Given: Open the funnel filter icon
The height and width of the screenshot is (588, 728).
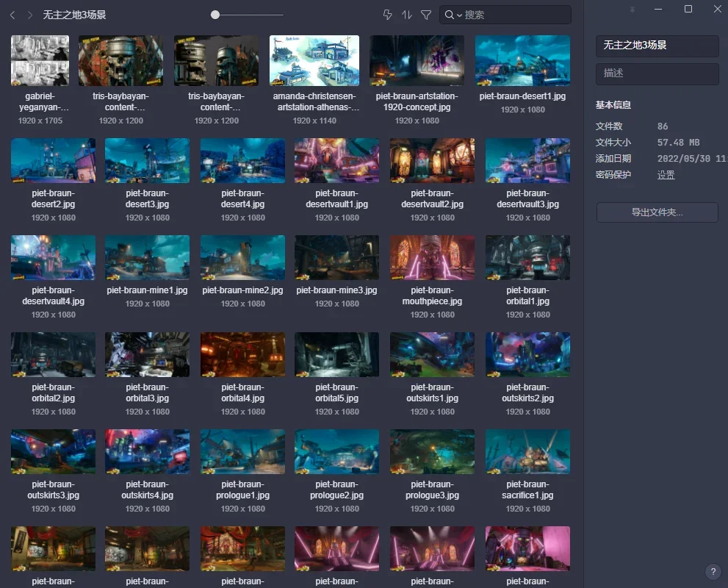Looking at the screenshot, I should click(426, 15).
